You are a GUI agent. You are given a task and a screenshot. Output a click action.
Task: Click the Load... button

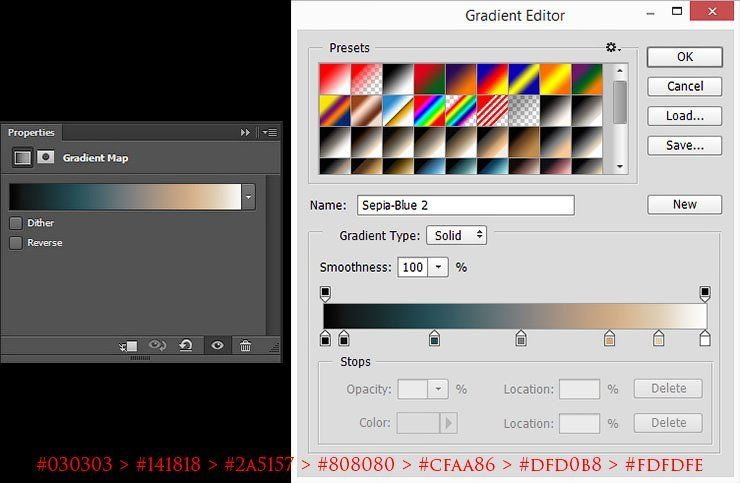coord(684,116)
